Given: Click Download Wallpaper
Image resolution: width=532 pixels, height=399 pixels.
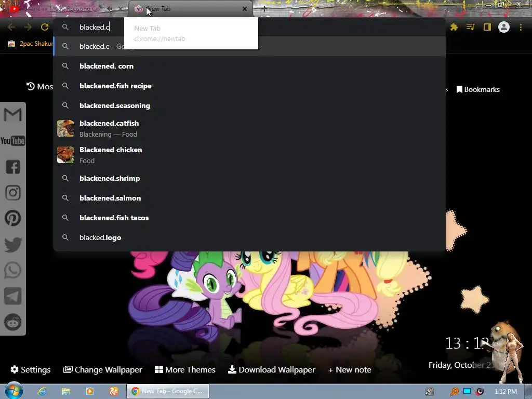Looking at the screenshot, I should point(271,369).
